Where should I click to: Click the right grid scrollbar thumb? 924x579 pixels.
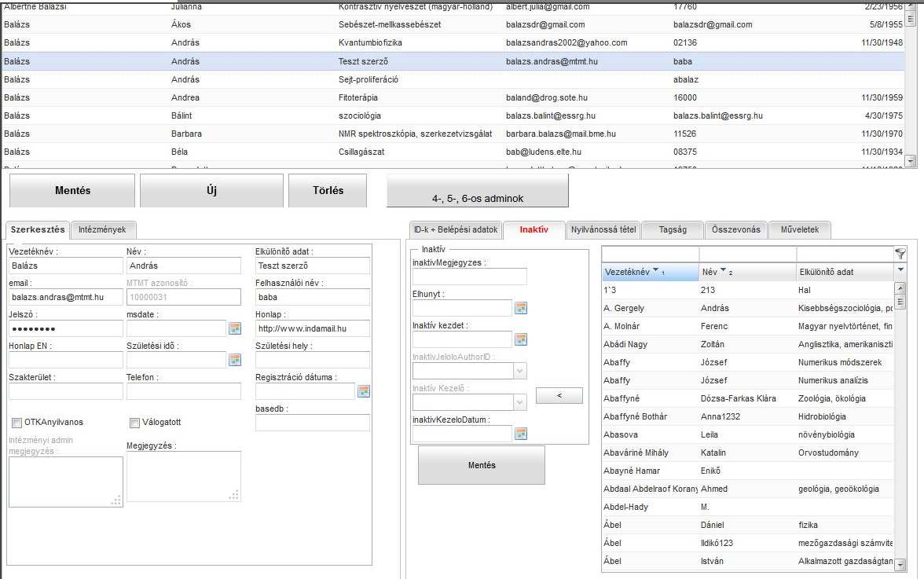900,301
